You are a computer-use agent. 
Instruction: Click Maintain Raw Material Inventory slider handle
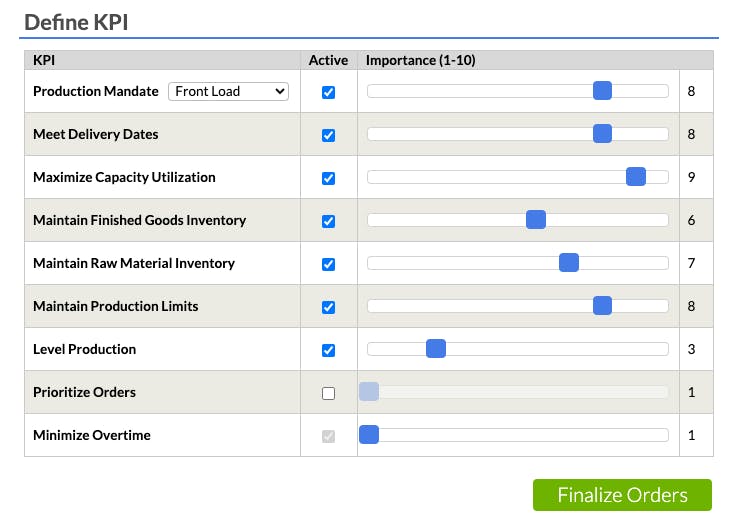click(569, 263)
